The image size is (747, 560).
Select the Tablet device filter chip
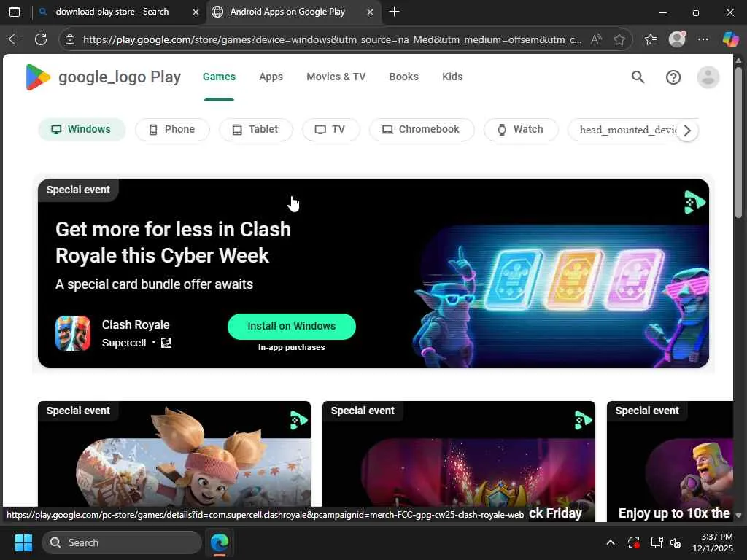256,130
